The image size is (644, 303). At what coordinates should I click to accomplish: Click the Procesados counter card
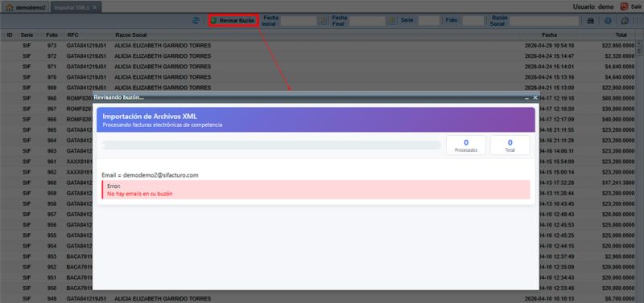(x=466, y=145)
